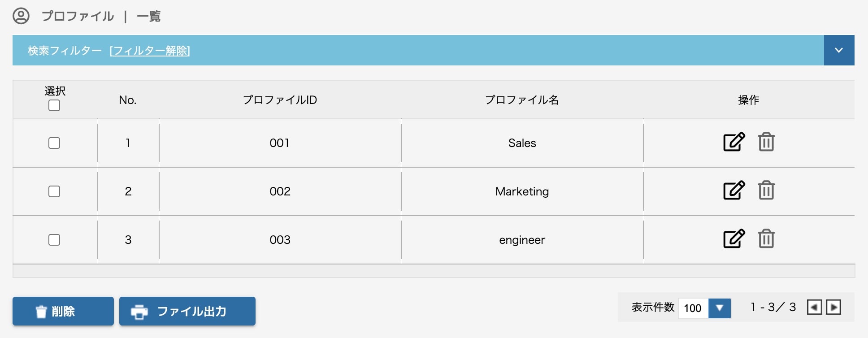Click the ファイル出力 button

pyautogui.click(x=187, y=311)
